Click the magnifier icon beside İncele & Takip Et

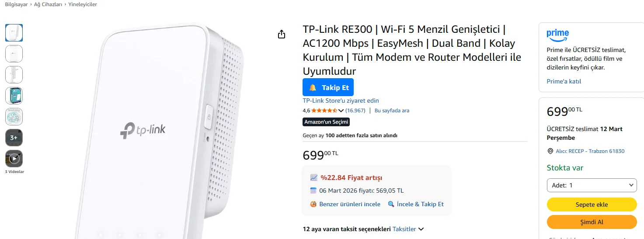[x=391, y=204]
